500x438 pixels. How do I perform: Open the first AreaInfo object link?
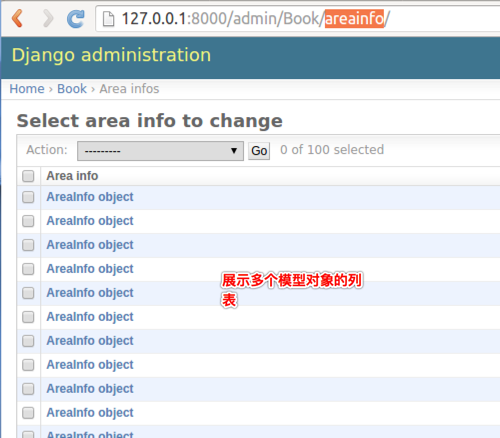click(x=90, y=197)
